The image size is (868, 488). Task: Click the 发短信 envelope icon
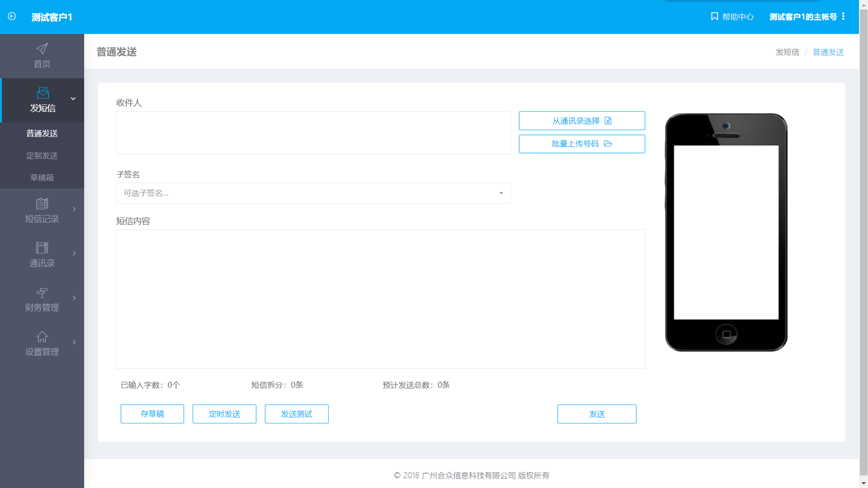pyautogui.click(x=42, y=93)
